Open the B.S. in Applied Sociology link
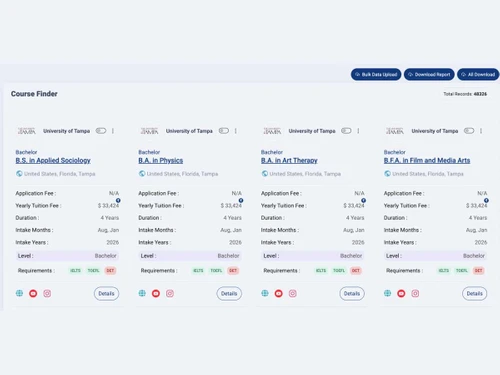 tap(53, 160)
